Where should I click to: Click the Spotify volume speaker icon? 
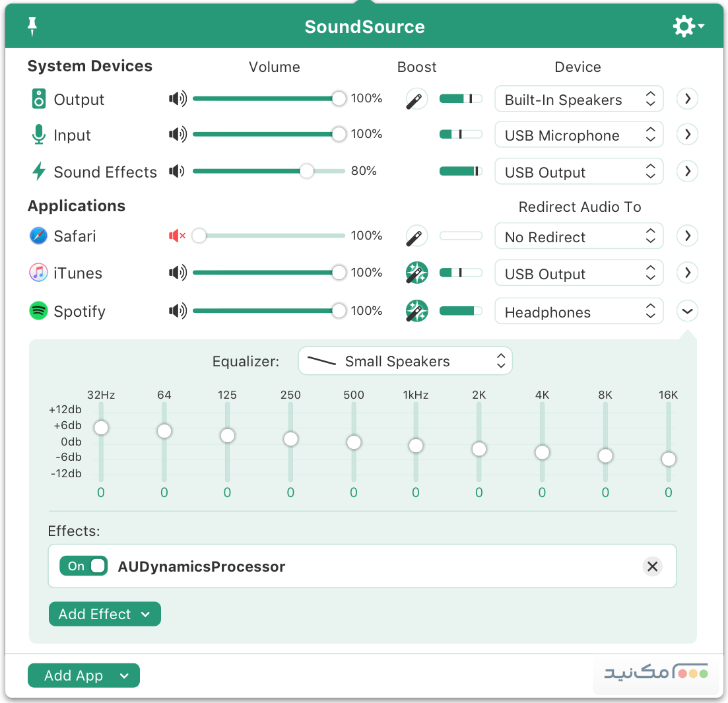[x=178, y=310]
